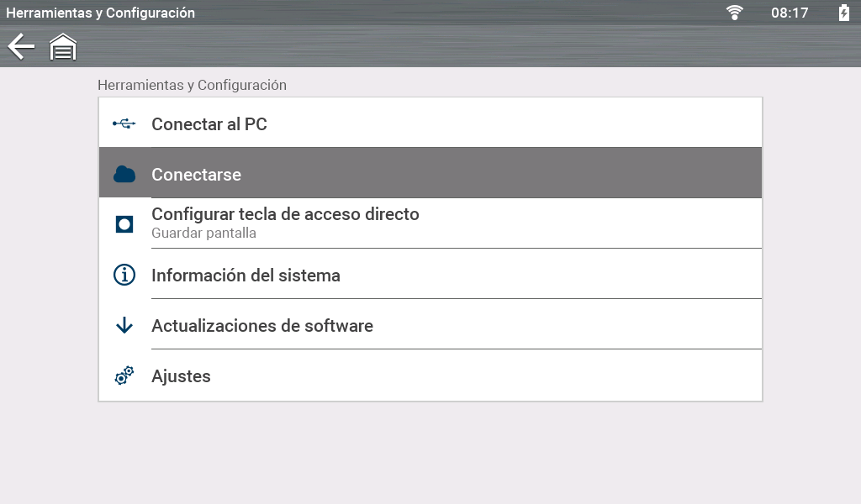Open the Conectar al PC option
Image resolution: width=861 pixels, height=504 pixels.
click(209, 124)
